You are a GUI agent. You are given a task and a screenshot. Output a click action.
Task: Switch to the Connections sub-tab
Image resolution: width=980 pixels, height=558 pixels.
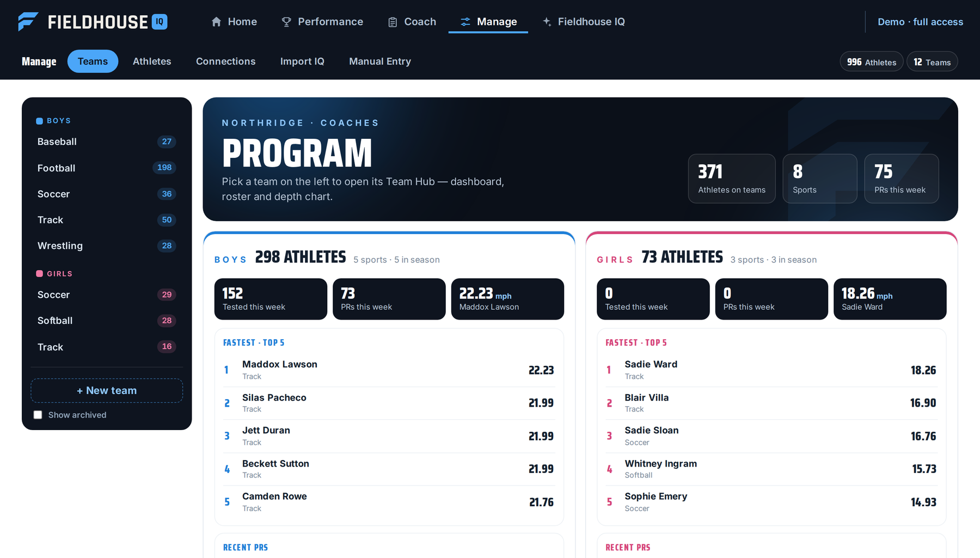226,62
